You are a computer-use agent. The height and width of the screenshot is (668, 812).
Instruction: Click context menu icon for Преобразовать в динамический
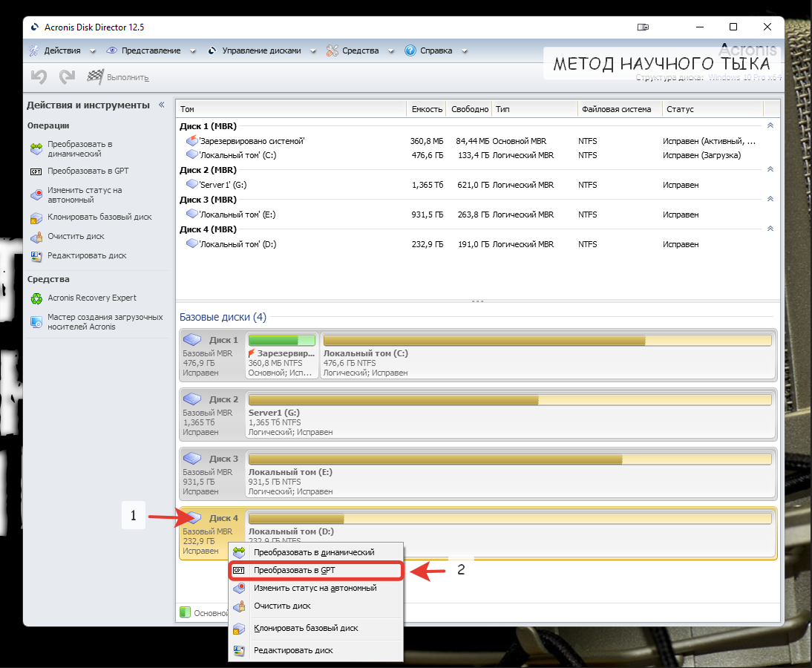point(239,552)
